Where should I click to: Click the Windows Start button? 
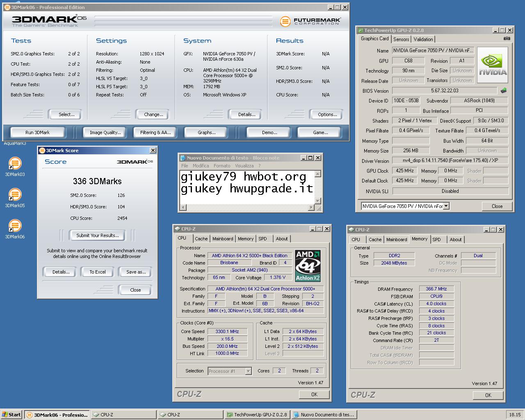pyautogui.click(x=11, y=415)
